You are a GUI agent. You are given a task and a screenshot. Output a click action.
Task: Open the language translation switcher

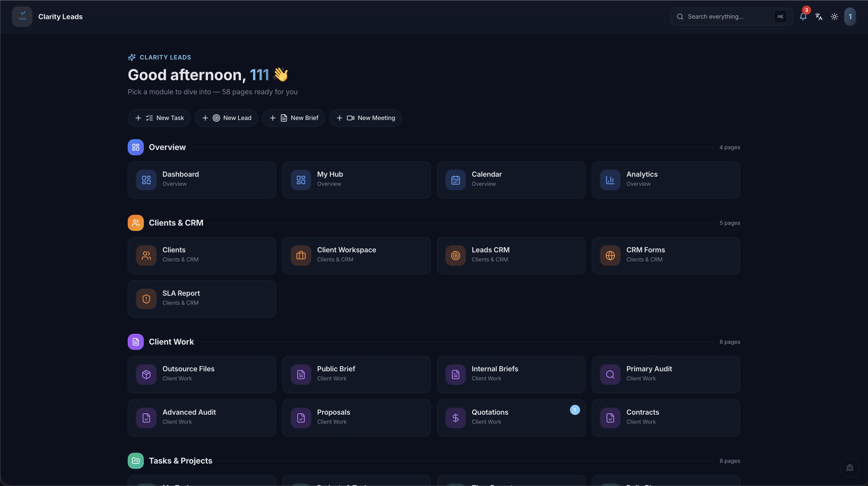pos(819,17)
